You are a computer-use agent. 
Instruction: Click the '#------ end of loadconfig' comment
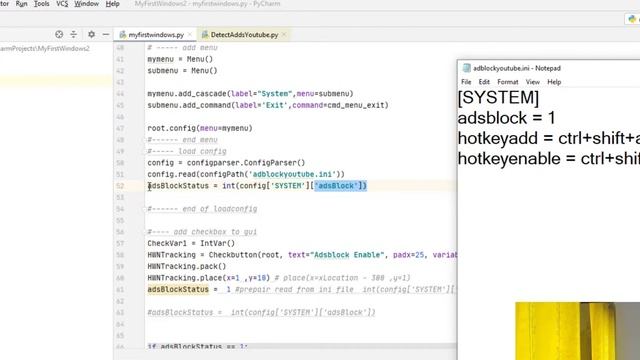pyautogui.click(x=202, y=209)
